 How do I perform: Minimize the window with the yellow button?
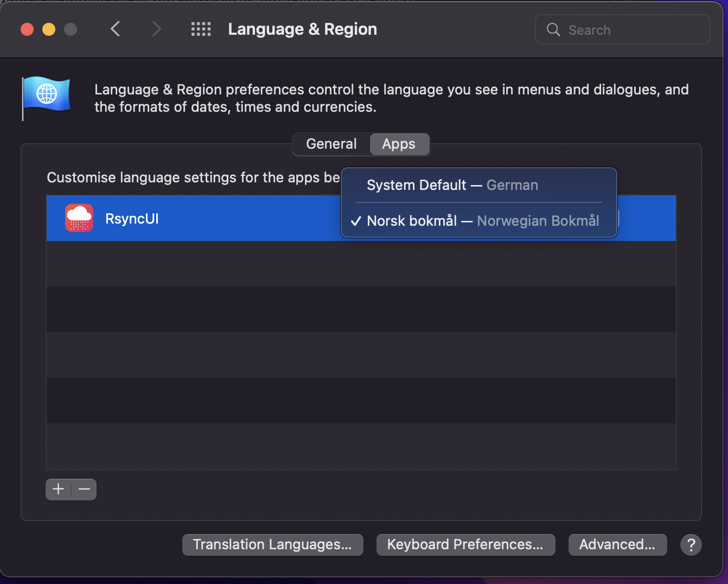pyautogui.click(x=49, y=29)
